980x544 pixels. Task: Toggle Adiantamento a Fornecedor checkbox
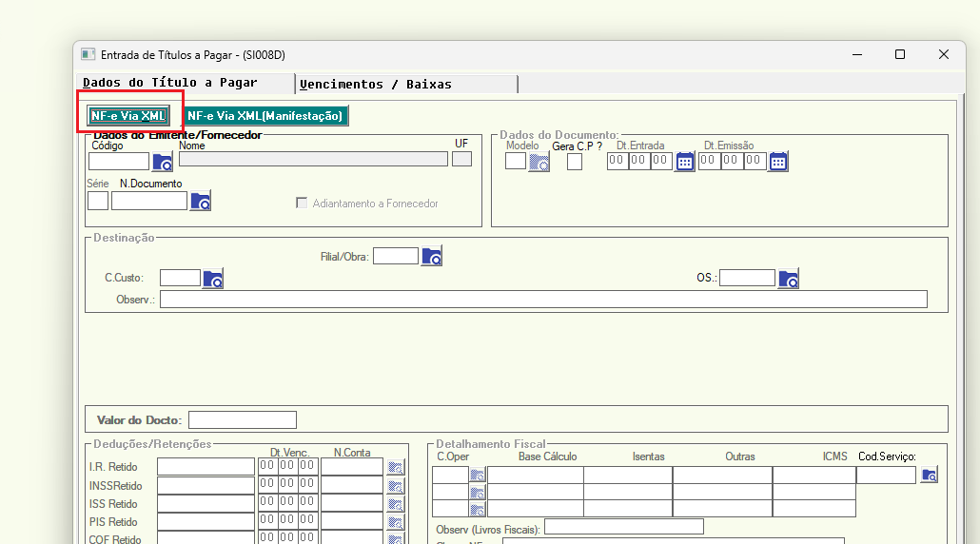point(302,203)
